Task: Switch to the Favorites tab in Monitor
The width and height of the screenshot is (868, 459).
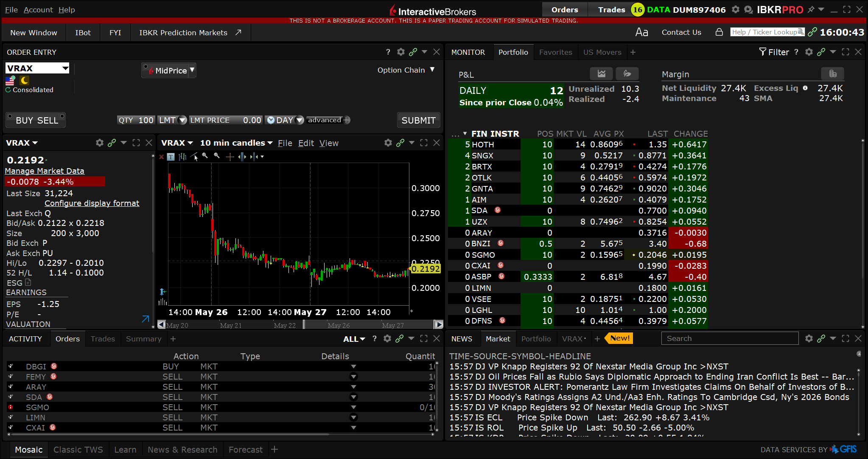Action: pyautogui.click(x=556, y=52)
